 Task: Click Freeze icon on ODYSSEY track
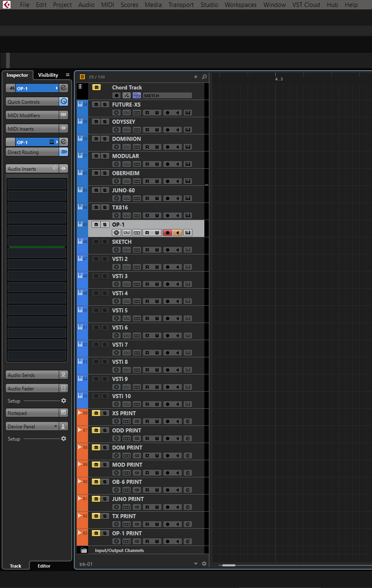117,130
